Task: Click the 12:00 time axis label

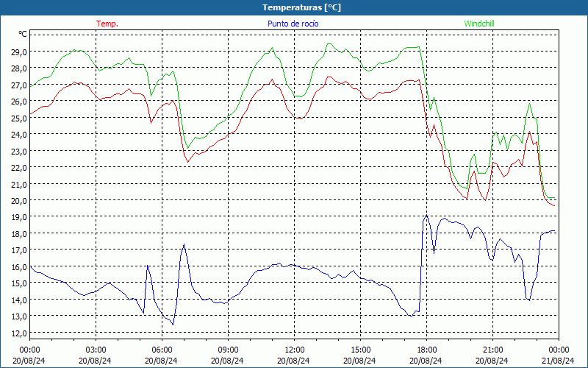Action: tap(294, 350)
